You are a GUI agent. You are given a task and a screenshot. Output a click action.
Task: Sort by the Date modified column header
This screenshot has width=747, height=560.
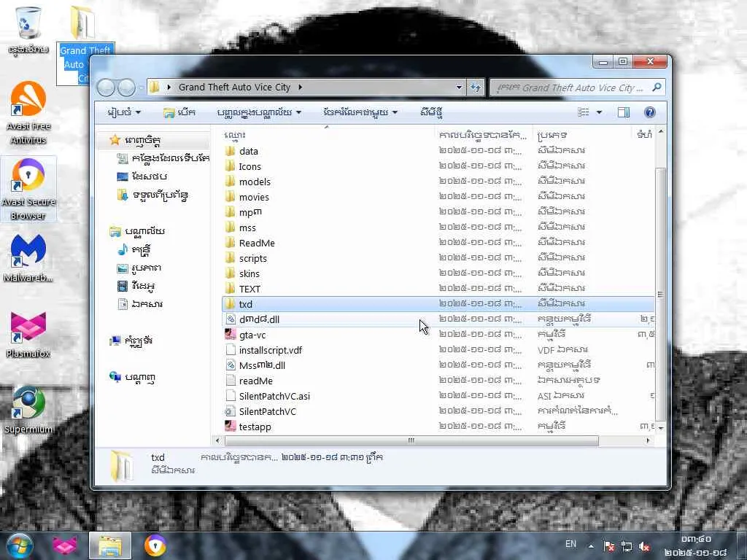(484, 135)
